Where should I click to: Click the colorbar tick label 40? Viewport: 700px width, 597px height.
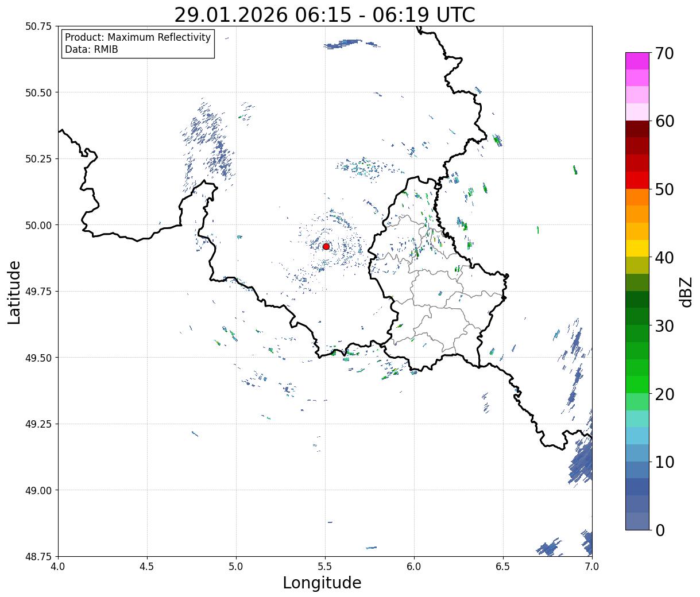click(x=664, y=257)
